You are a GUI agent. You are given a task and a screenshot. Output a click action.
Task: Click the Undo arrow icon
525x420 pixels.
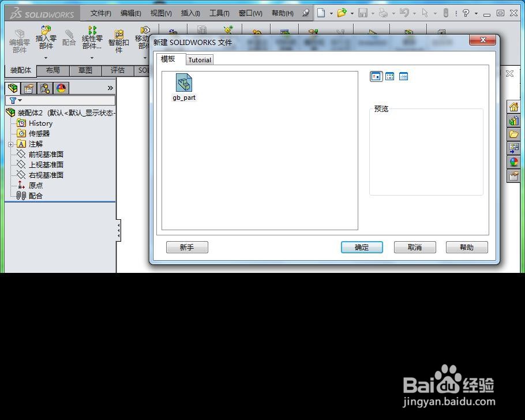[404, 13]
